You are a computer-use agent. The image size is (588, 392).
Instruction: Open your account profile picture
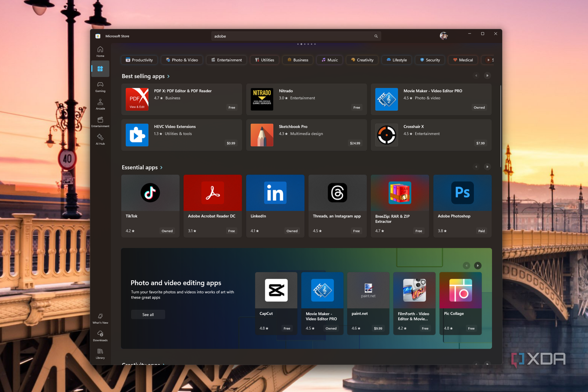pyautogui.click(x=444, y=36)
